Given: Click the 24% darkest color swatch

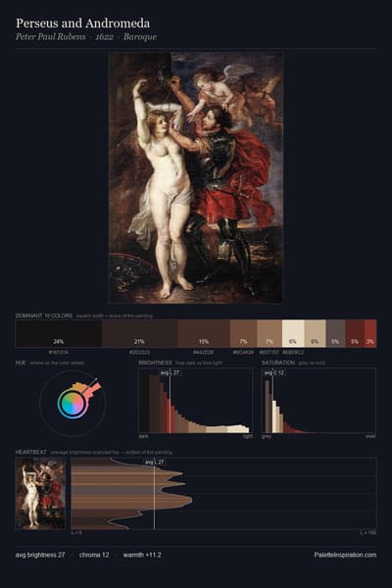Looking at the screenshot, I should [x=59, y=333].
